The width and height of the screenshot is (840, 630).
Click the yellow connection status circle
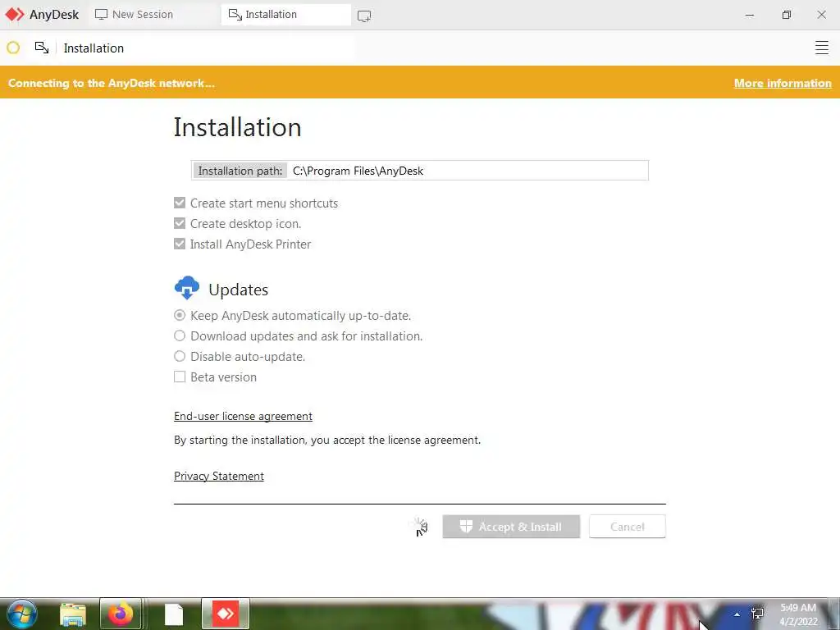[x=13, y=48]
